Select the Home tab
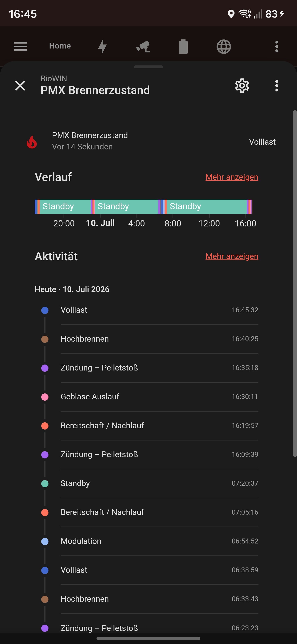The image size is (297, 644). (60, 46)
